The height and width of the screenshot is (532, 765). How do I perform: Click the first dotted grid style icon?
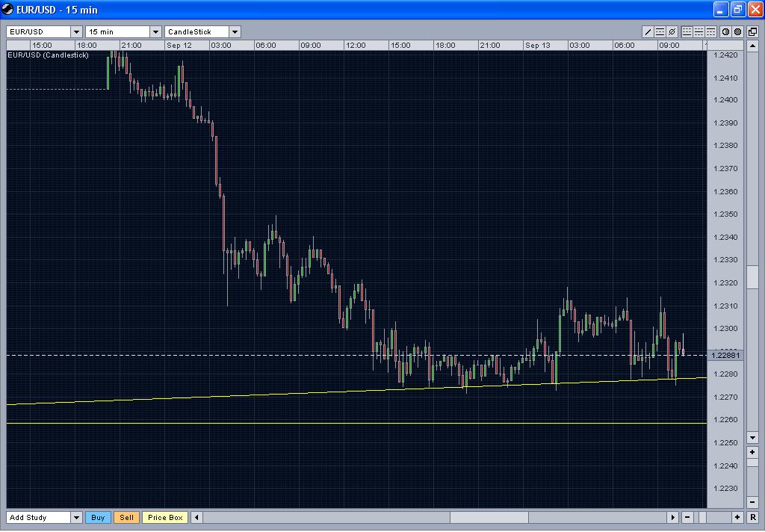point(687,31)
